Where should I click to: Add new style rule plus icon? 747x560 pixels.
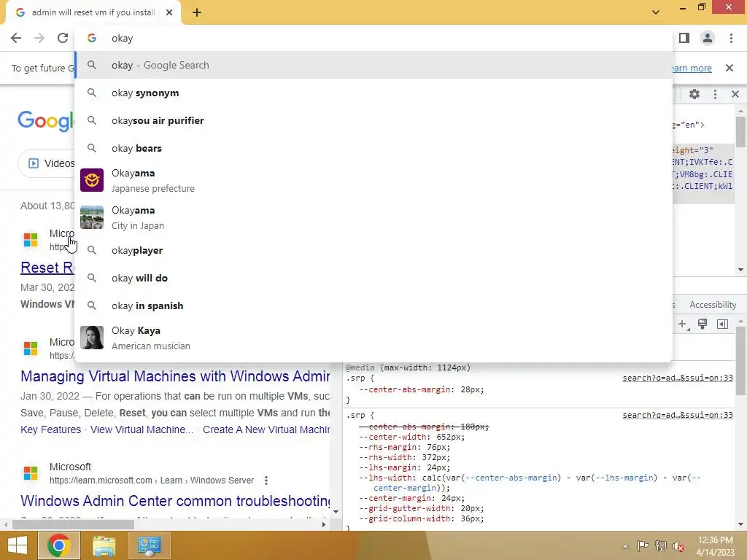pos(683,324)
